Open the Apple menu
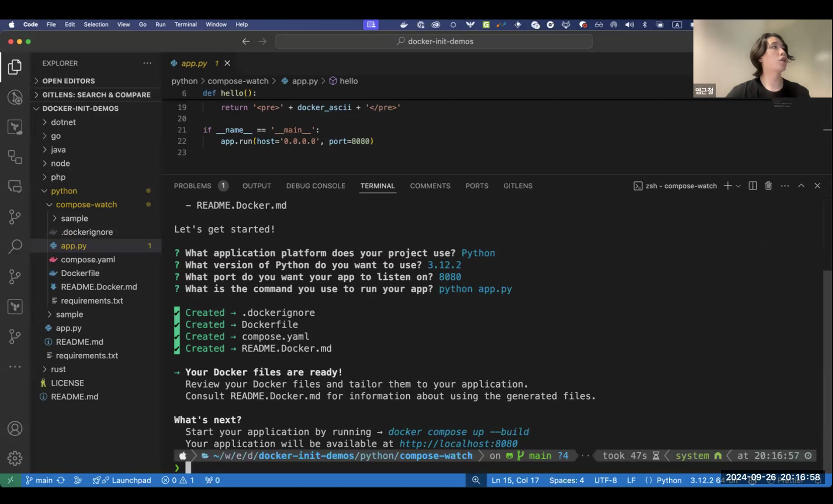The height and width of the screenshot is (504, 833). coord(11,24)
